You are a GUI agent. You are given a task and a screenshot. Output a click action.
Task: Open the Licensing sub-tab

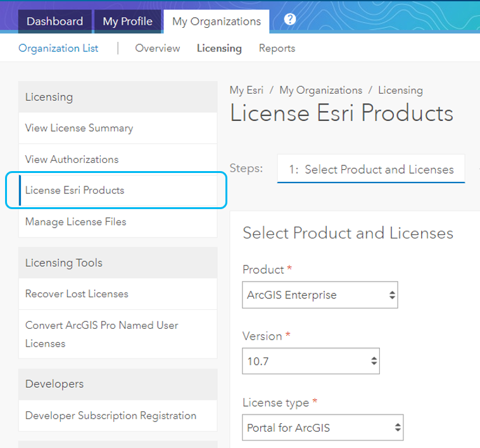(x=219, y=48)
